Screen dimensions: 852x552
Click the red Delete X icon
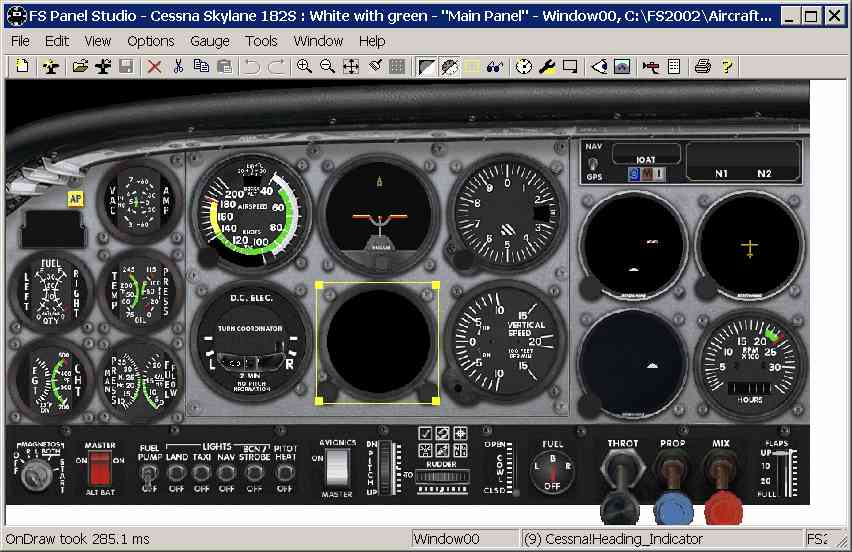155,66
